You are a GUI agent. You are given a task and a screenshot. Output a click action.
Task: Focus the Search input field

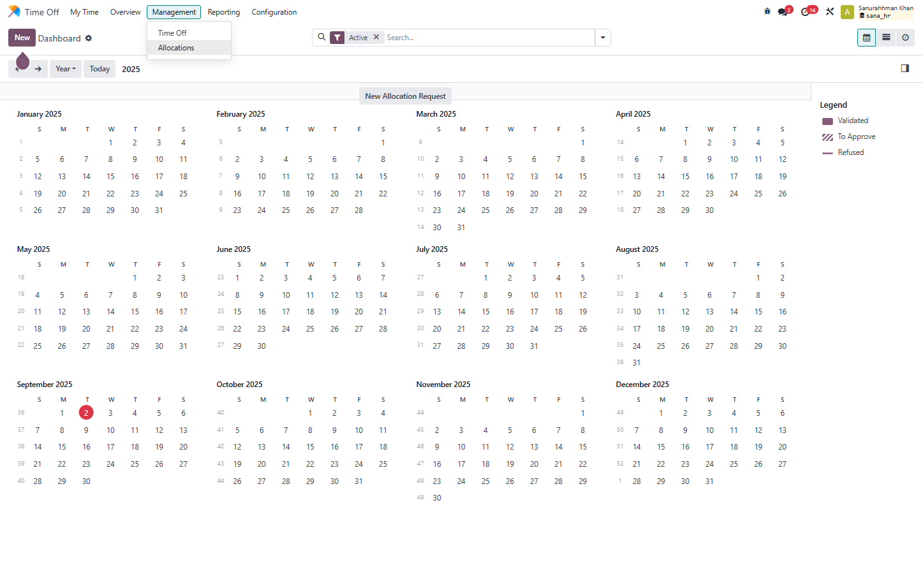pyautogui.click(x=489, y=38)
